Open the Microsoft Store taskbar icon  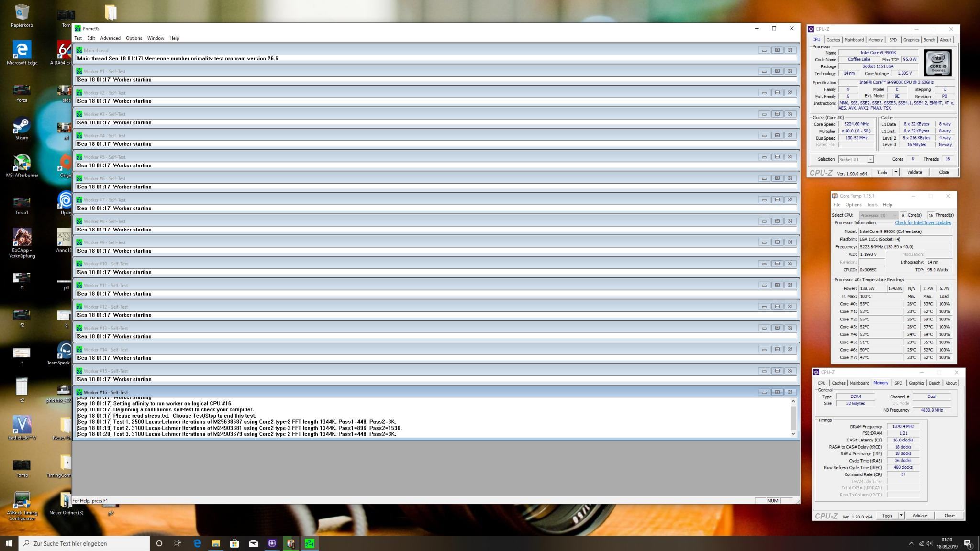[x=234, y=543]
